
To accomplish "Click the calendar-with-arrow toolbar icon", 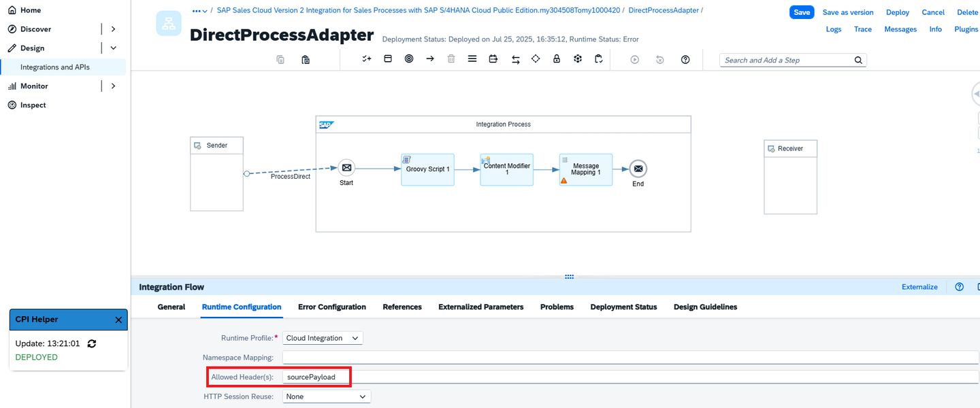I will coord(493,59).
